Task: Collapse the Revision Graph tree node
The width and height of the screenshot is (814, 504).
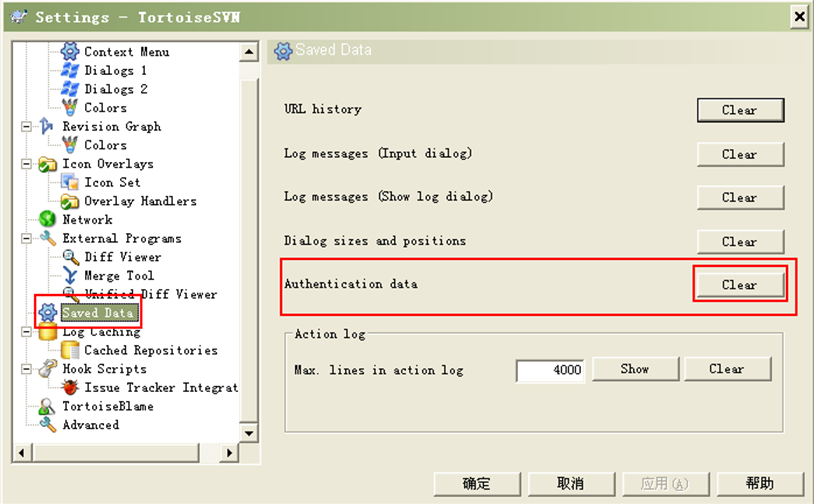Action: [25, 127]
